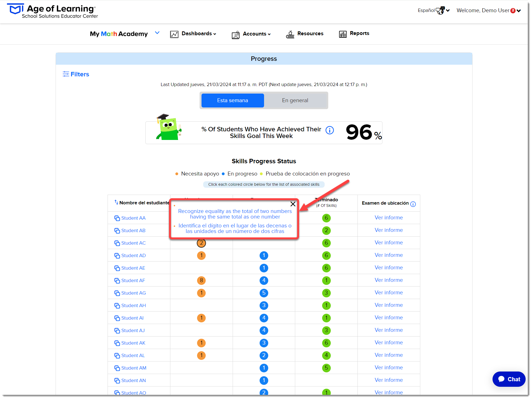Click the Reports bar-chart icon
The image size is (532, 399).
tap(343, 34)
